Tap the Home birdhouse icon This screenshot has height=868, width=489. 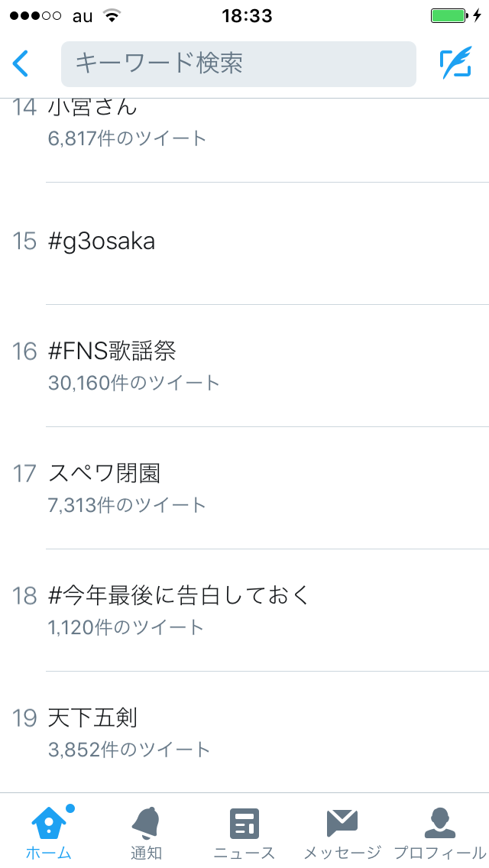tap(49, 823)
